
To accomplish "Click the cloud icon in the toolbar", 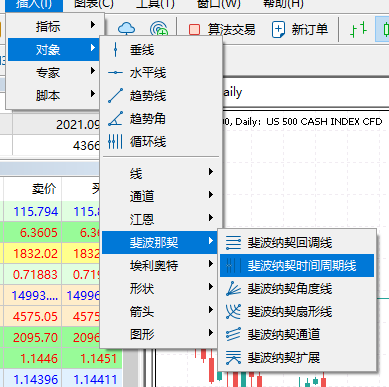I will coord(127,29).
